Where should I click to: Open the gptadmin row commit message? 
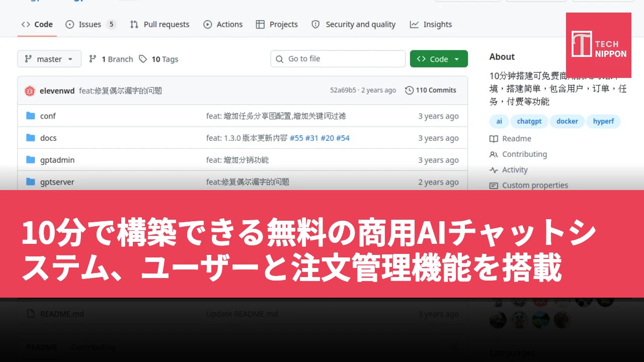click(x=237, y=160)
